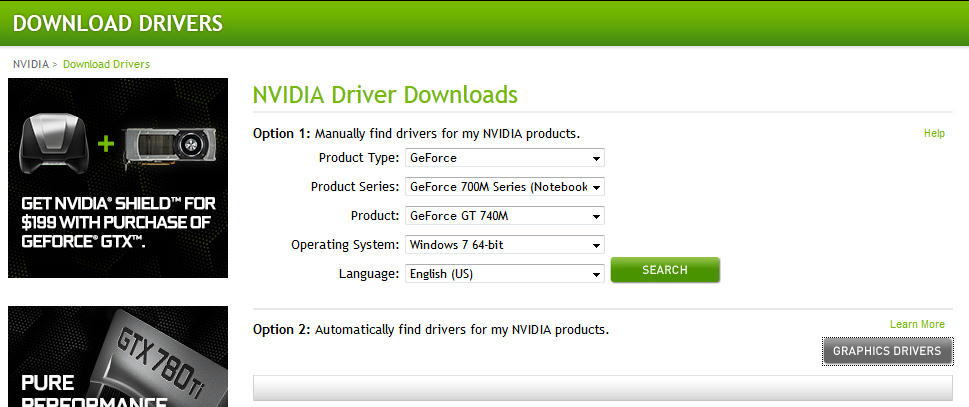This screenshot has width=969, height=407.
Task: Change the Operating System selection
Action: tap(504, 245)
